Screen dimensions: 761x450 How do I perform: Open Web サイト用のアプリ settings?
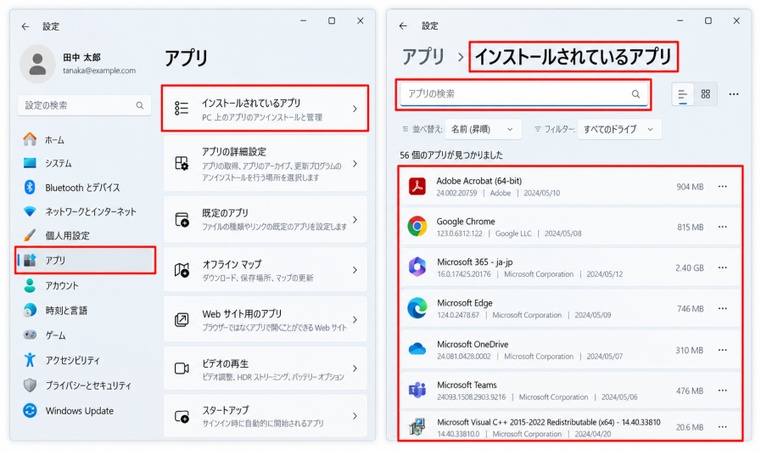pos(265,320)
